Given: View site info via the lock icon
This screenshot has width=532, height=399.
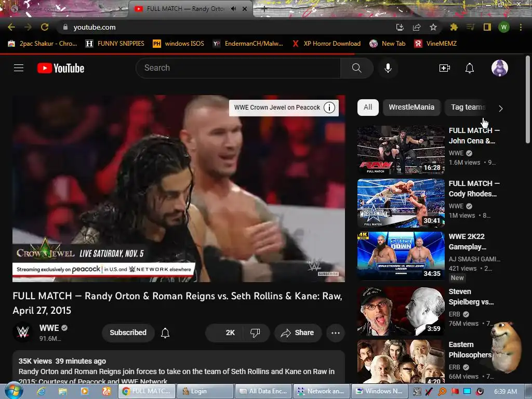Looking at the screenshot, I should pos(65,27).
